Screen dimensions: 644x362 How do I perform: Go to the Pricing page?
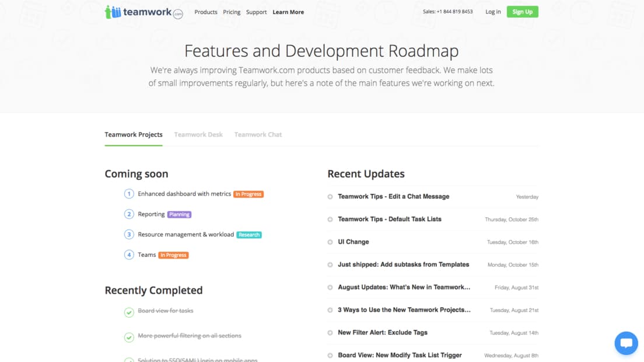click(x=232, y=12)
